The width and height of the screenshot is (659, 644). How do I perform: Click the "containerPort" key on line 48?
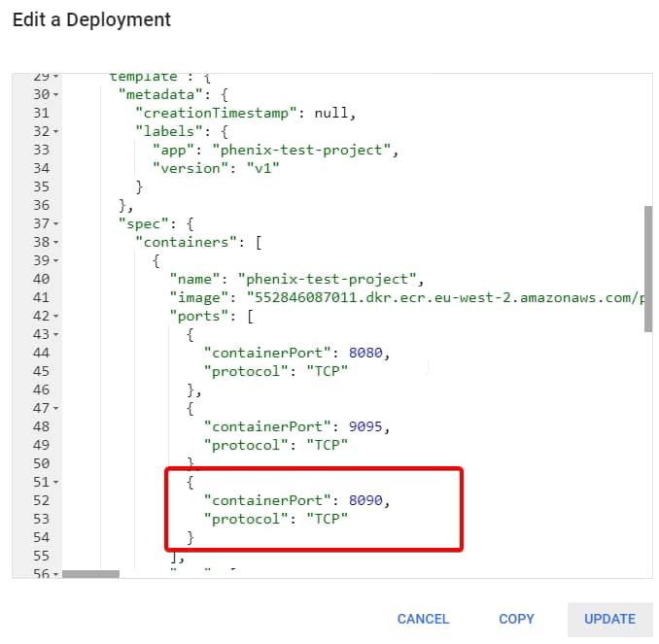pos(267,426)
